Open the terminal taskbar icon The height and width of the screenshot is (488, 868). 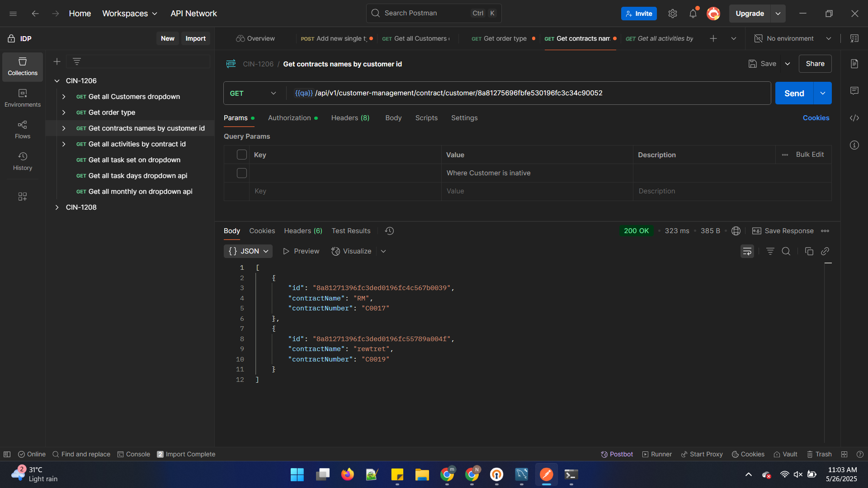point(571,474)
